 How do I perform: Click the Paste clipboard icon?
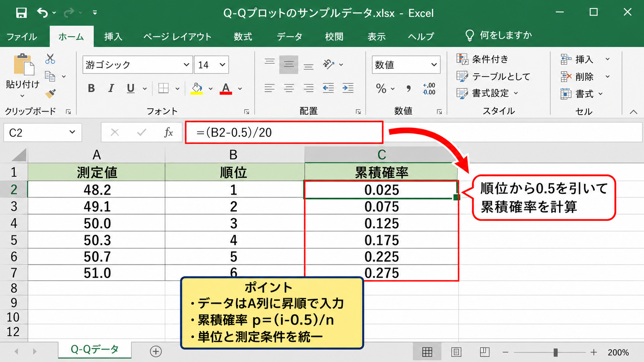23,64
